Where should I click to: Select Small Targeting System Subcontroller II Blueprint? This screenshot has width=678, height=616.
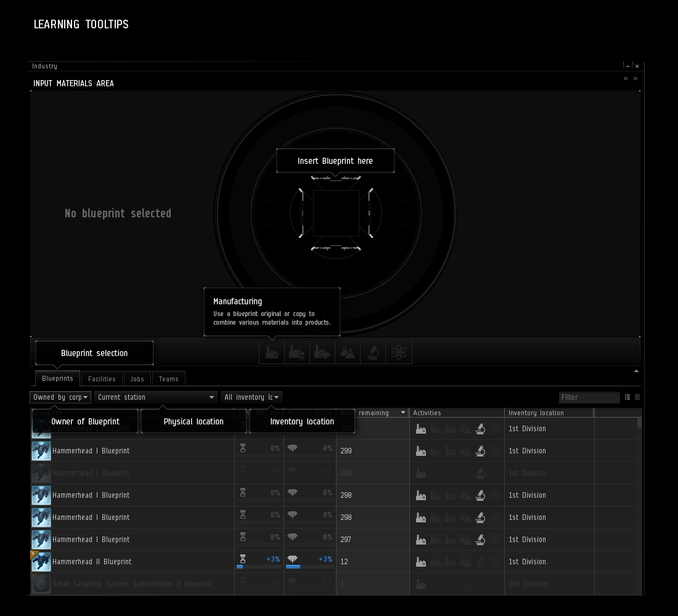click(x=133, y=584)
